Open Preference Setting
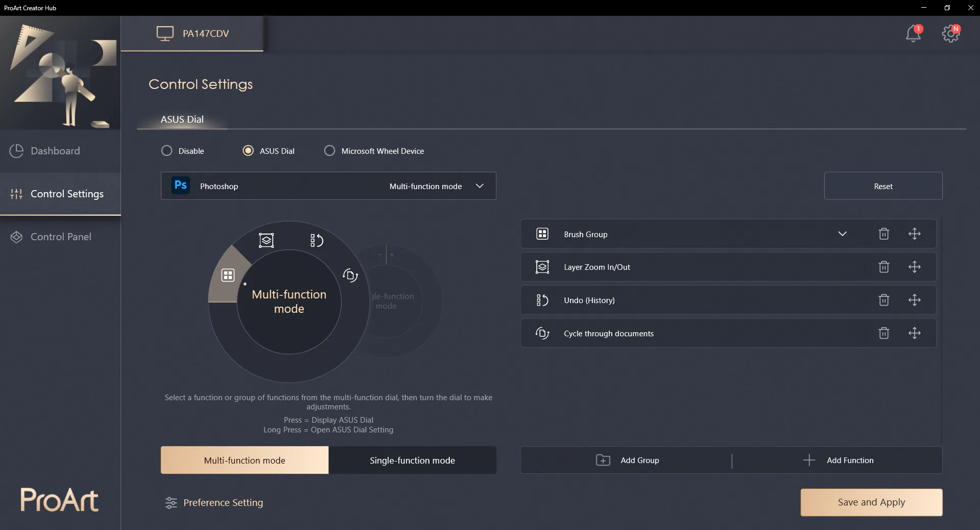The height and width of the screenshot is (530, 980). click(x=214, y=503)
